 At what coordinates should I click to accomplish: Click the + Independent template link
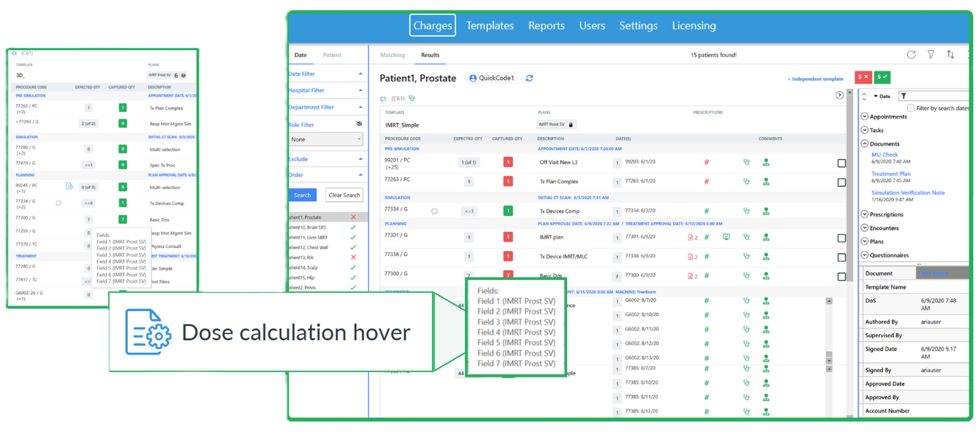click(x=816, y=79)
